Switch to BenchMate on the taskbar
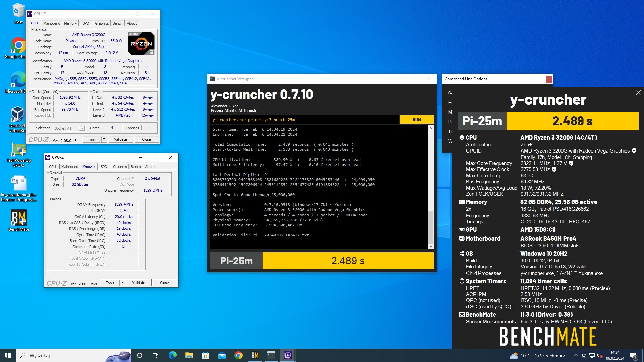 [x=255, y=355]
